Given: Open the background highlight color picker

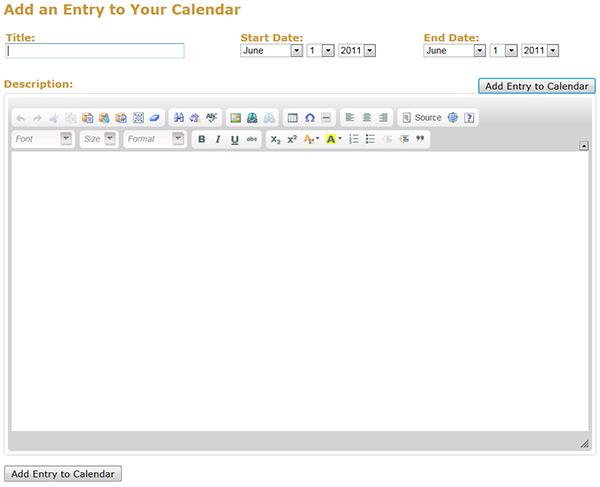Looking at the screenshot, I should tap(333, 139).
